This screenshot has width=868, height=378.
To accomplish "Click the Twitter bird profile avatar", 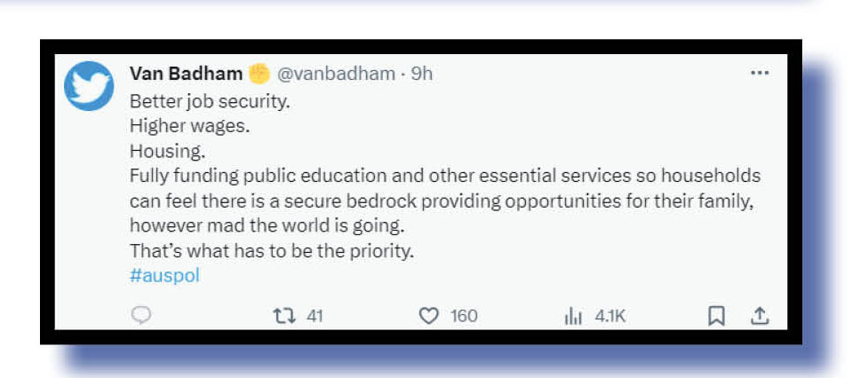I will coord(89,86).
